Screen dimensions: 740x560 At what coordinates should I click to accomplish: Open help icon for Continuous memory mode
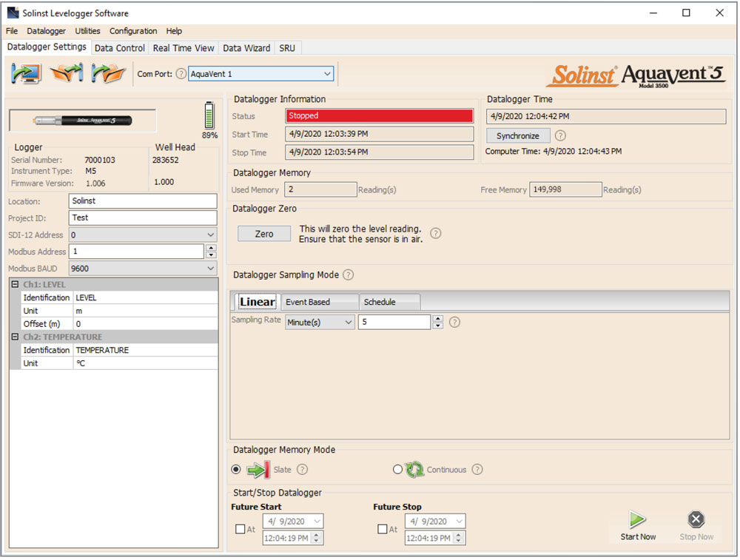[x=477, y=470]
